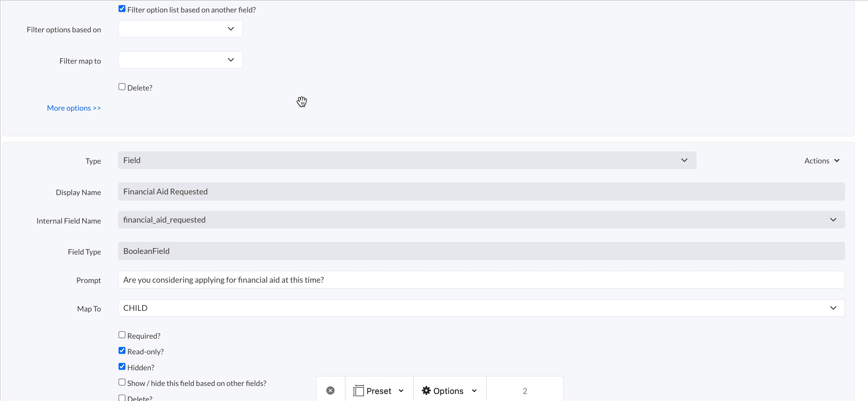The width and height of the screenshot is (868, 401).
Task: Uncheck Filter option list based on another field
Action: [122, 9]
